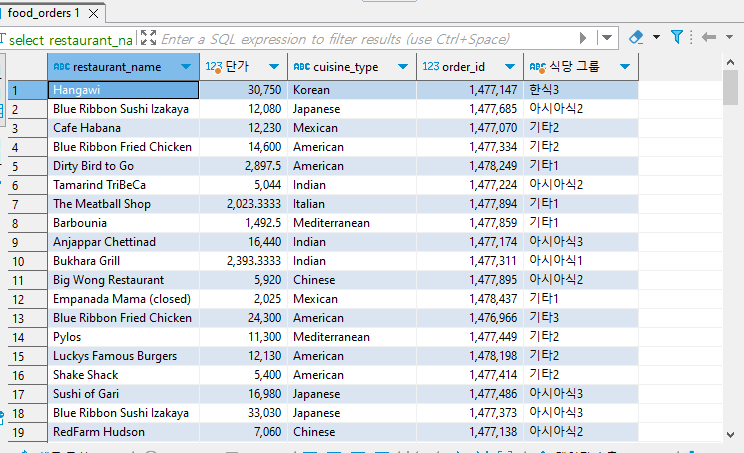
Task: Select the Tamarind TriBeCa cell
Action: [x=123, y=185]
